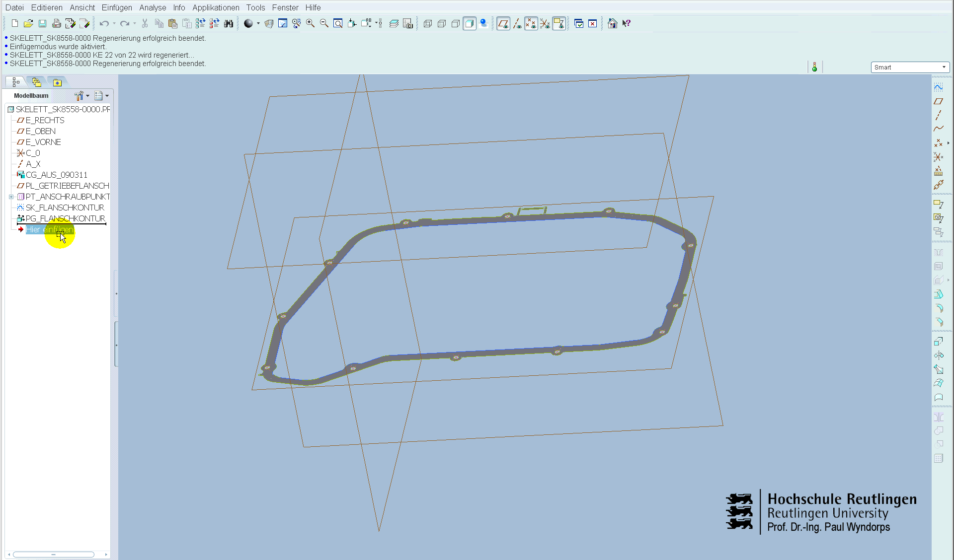Open the model tree Show dropdown
This screenshot has height=560, width=954.
[x=102, y=95]
